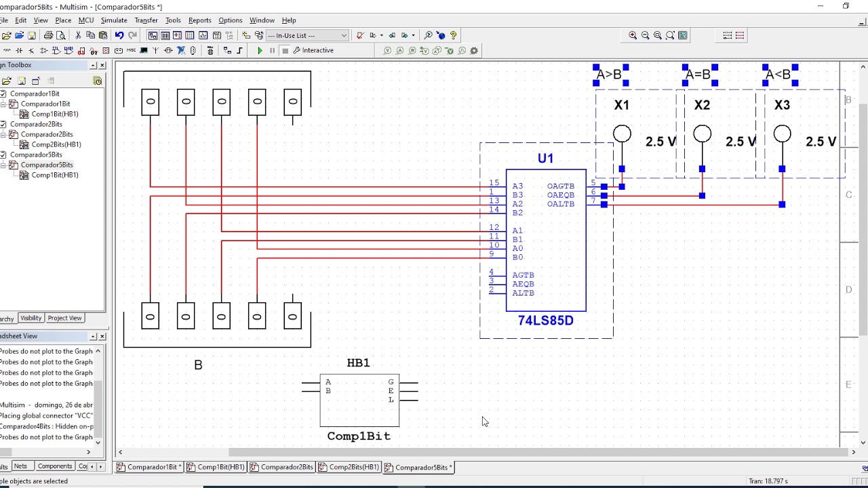Open the Components spreadsheet tab

click(54, 466)
